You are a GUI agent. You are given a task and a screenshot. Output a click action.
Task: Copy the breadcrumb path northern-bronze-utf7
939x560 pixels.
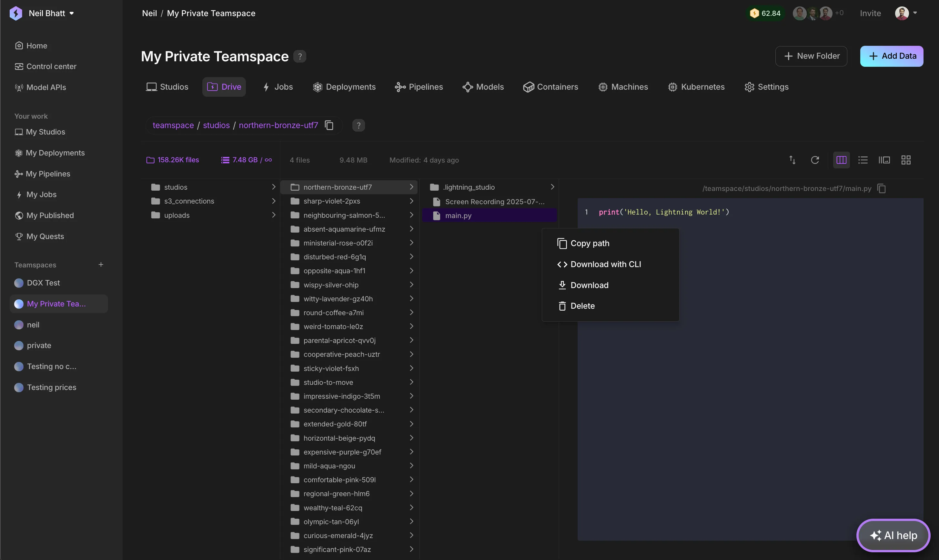point(329,125)
